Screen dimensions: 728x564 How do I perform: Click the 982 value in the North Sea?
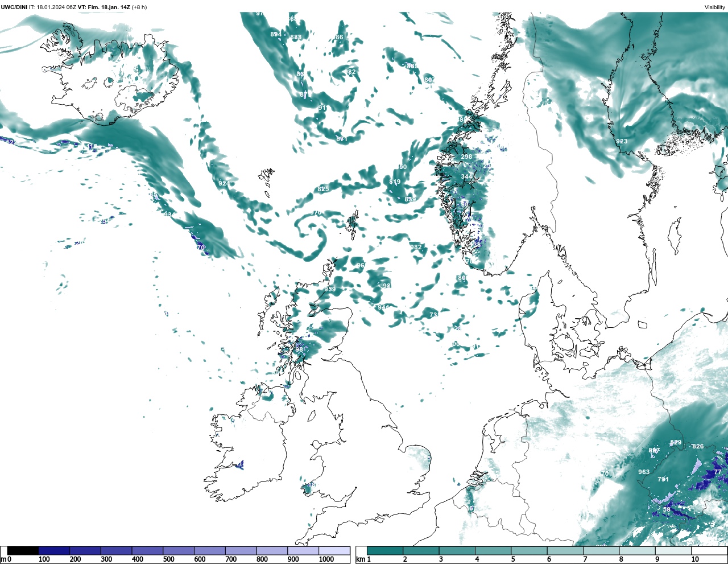[416, 247]
